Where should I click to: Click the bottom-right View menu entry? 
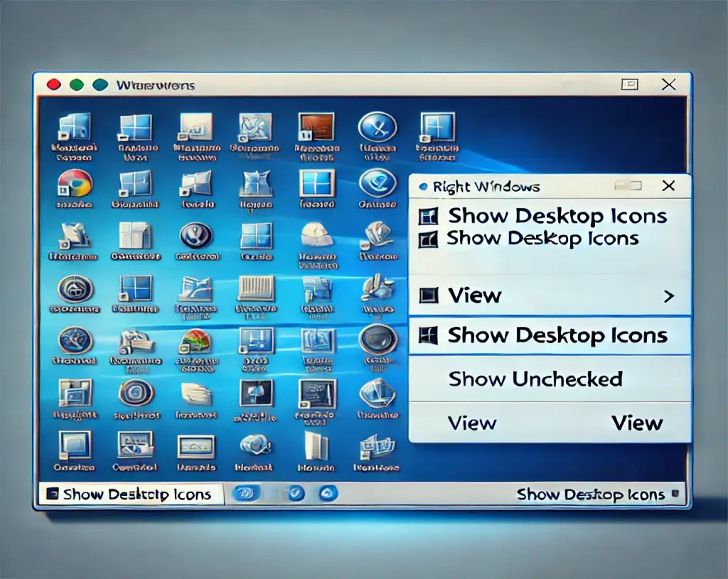coord(637,423)
